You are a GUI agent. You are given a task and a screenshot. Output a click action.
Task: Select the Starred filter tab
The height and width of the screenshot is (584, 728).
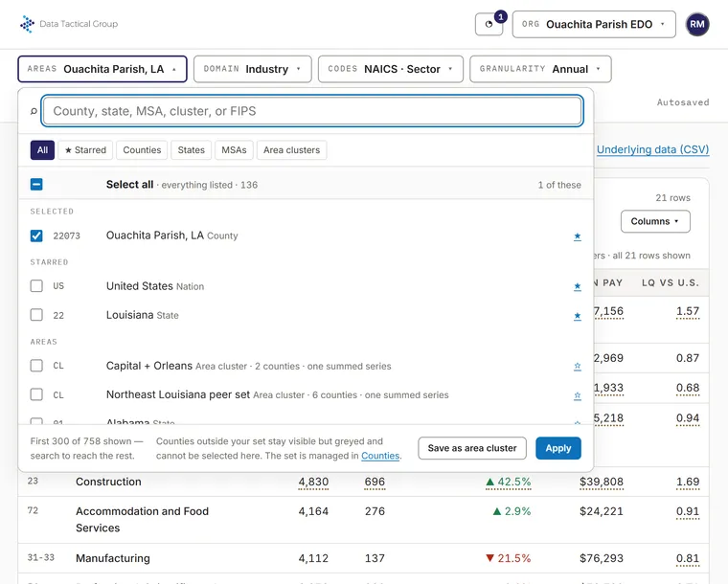tap(85, 150)
